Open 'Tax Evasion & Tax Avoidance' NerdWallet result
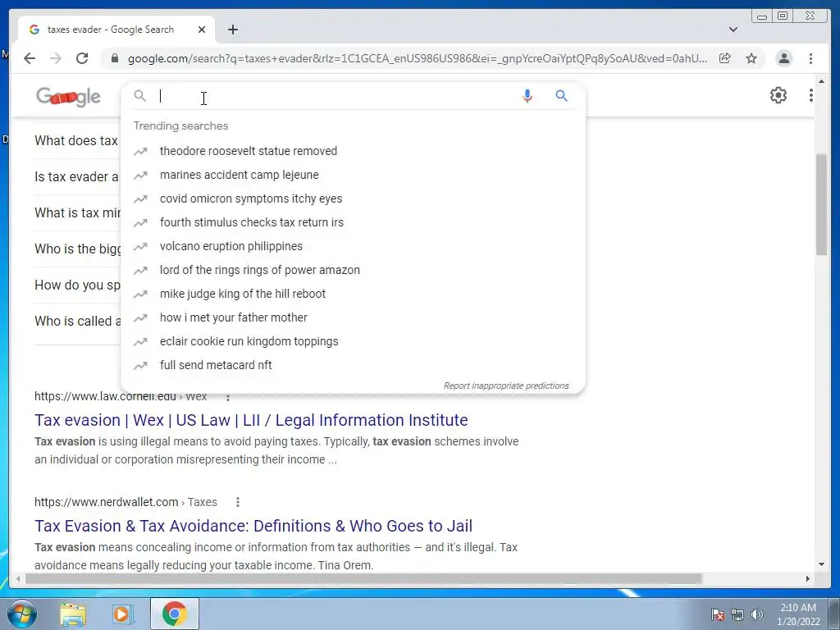This screenshot has height=630, width=840. 253,526
